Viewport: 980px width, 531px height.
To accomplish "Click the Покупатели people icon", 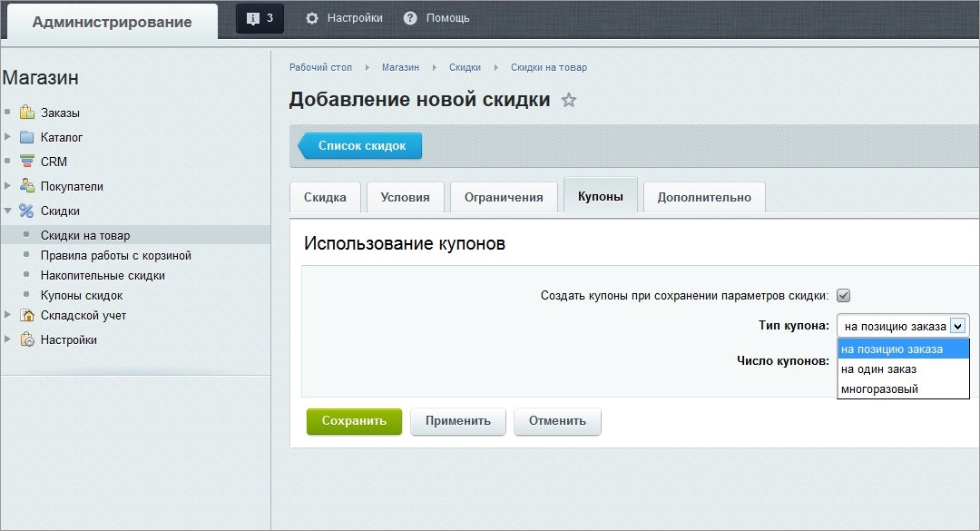I will pyautogui.click(x=27, y=186).
